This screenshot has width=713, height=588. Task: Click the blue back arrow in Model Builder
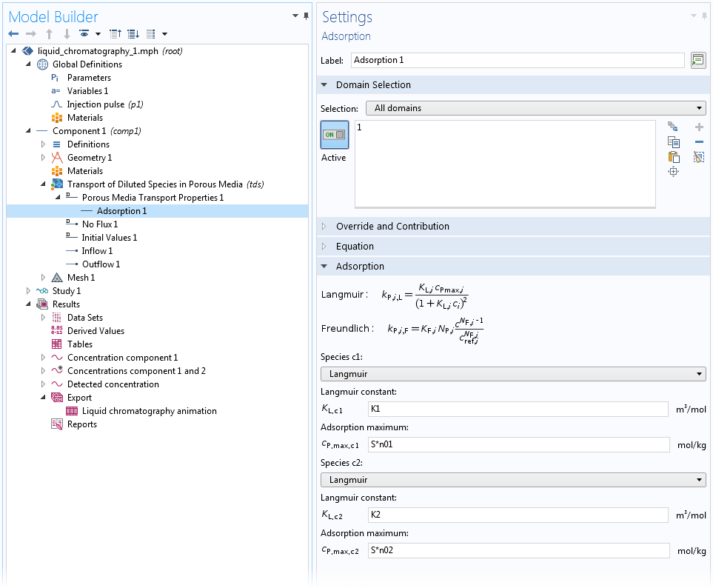coord(13,34)
